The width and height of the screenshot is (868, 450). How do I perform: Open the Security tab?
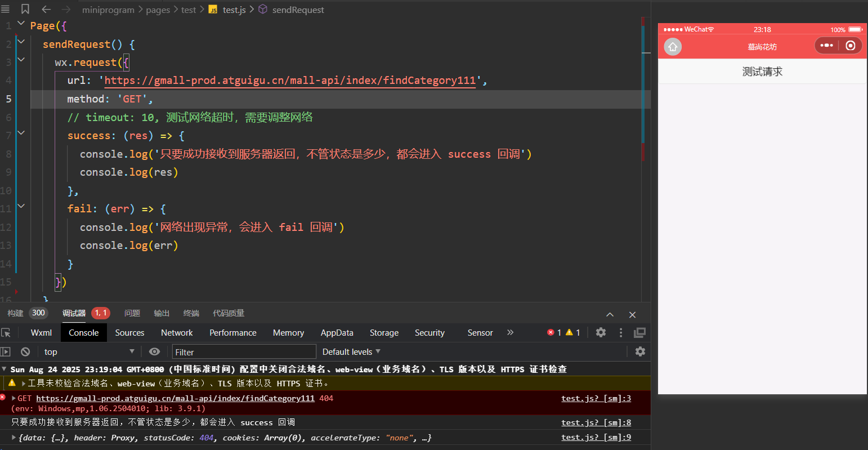429,333
